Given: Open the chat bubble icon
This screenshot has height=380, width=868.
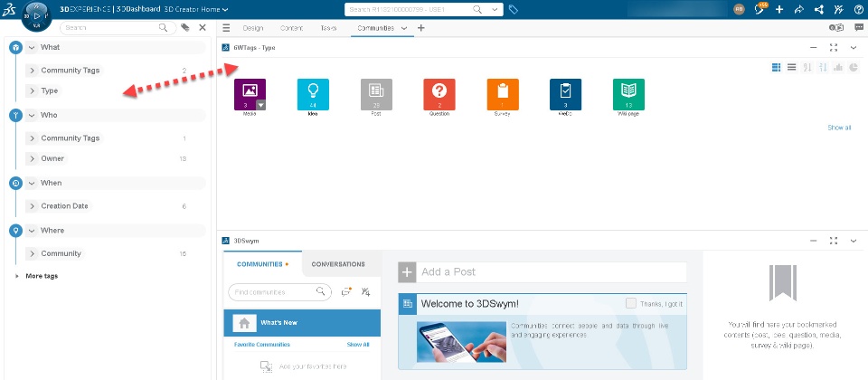Looking at the screenshot, I should click(859, 28).
